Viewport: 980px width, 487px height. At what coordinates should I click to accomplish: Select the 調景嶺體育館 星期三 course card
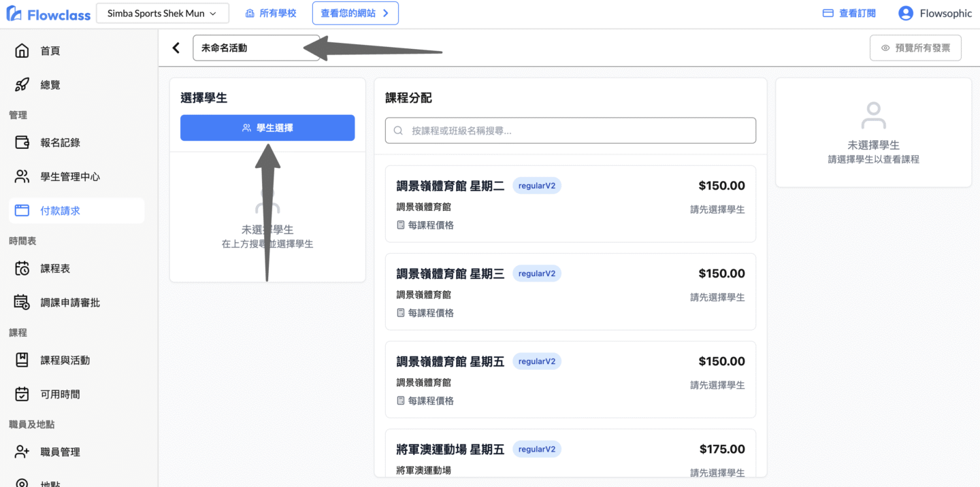[570, 292]
